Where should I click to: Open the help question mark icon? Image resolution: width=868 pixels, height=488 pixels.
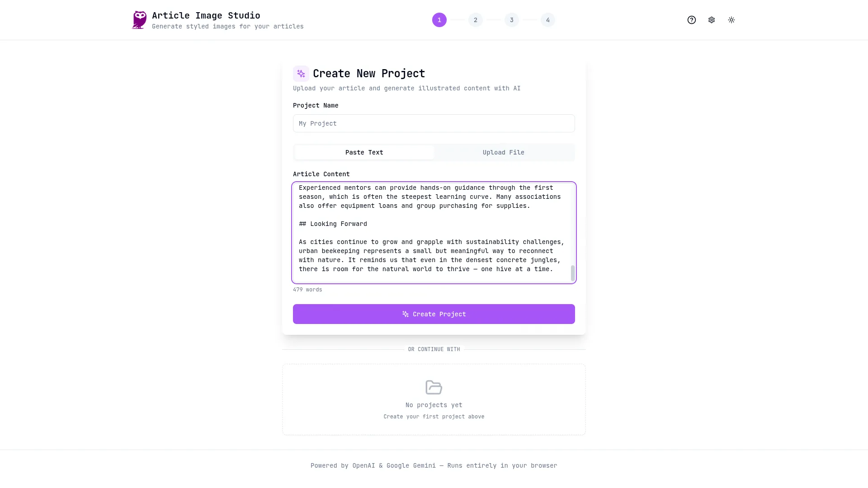pyautogui.click(x=692, y=20)
